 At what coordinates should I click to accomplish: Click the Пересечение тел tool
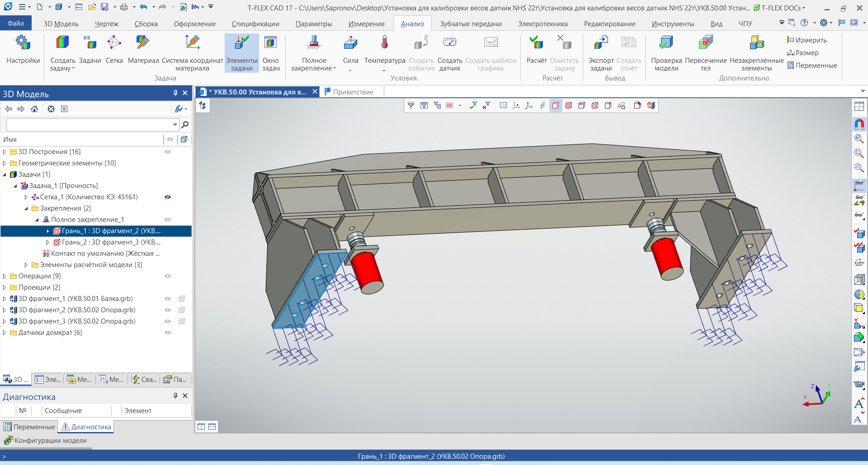(705, 52)
